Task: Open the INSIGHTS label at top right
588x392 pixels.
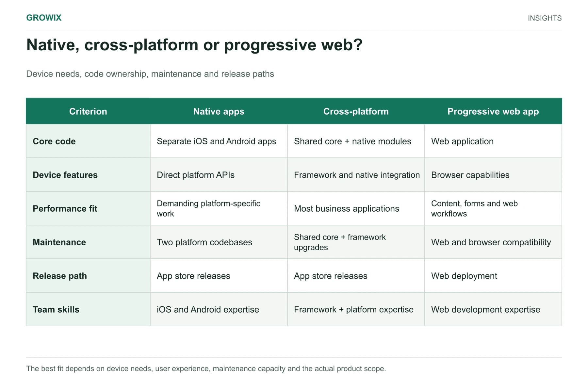Action: (x=545, y=18)
